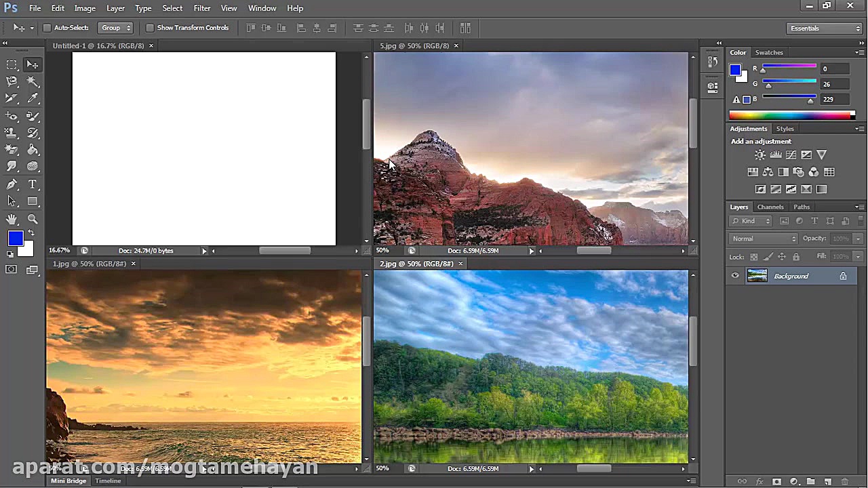The image size is (868, 488).
Task: Select the Rectangular Marquee tool
Action: click(12, 64)
